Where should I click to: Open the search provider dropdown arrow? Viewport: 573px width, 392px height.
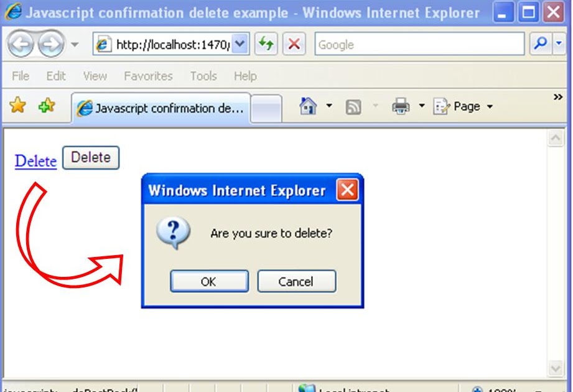559,44
